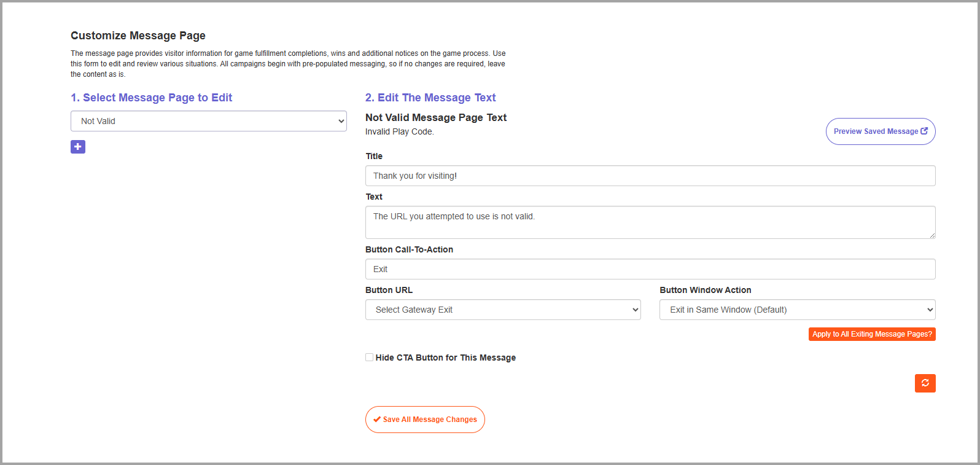Open the Exit in Same Window dropdown
This screenshot has height=465, width=980.
pos(798,310)
